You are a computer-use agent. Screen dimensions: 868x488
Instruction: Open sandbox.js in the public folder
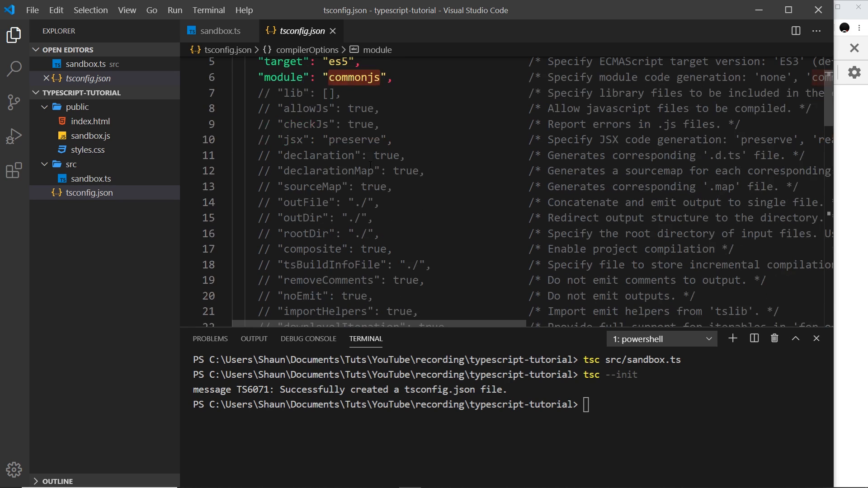coord(90,136)
